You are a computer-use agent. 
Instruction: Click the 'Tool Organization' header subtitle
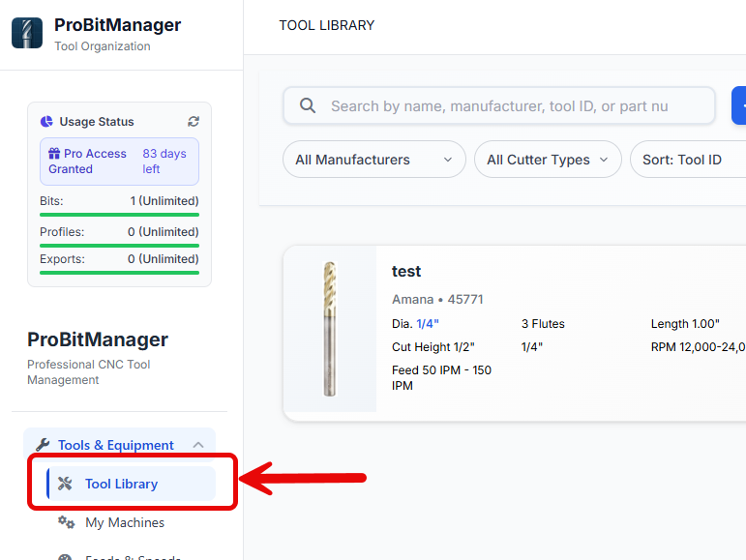click(103, 46)
